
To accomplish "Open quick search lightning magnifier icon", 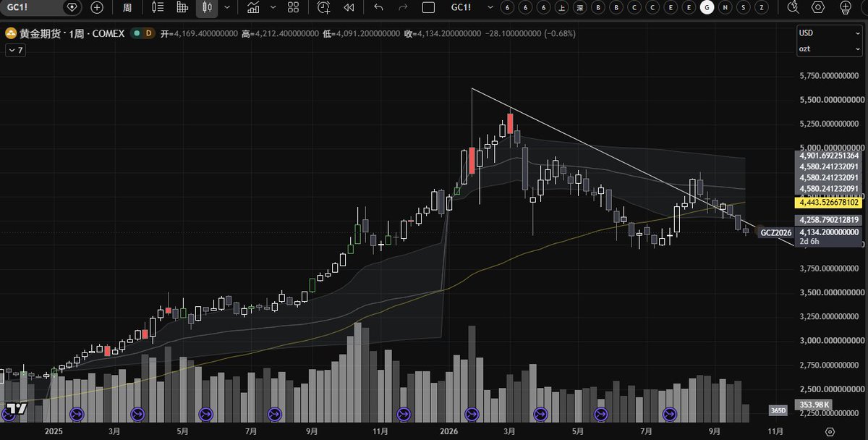I will pyautogui.click(x=793, y=7).
